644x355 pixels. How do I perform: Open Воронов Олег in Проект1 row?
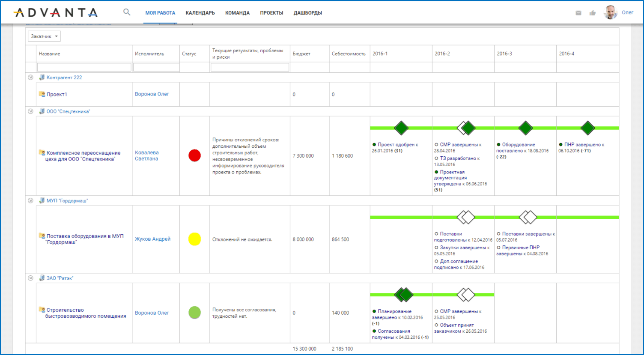click(152, 94)
